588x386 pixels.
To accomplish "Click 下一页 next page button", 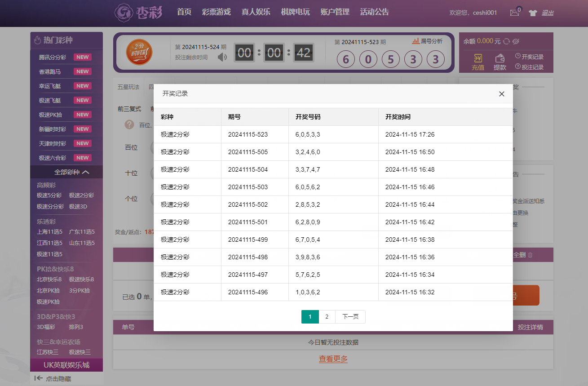I will click(350, 317).
